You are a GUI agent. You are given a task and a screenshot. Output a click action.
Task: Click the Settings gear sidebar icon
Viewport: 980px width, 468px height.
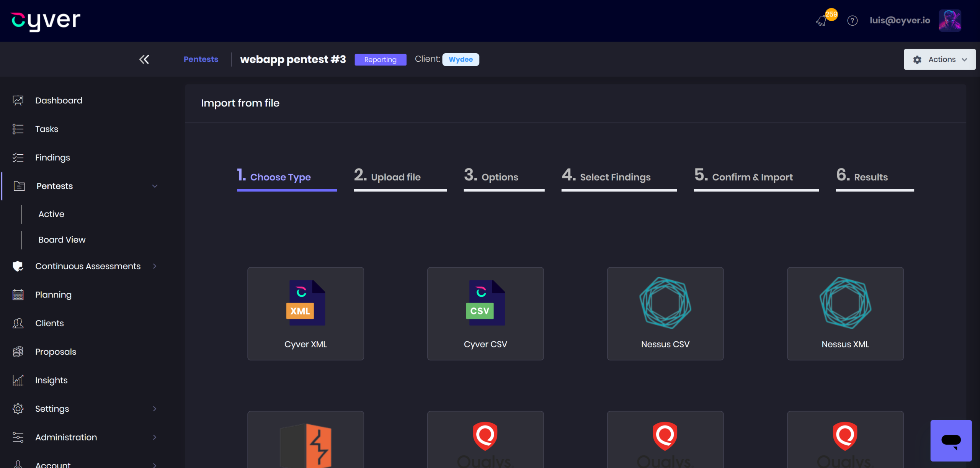[x=18, y=409]
